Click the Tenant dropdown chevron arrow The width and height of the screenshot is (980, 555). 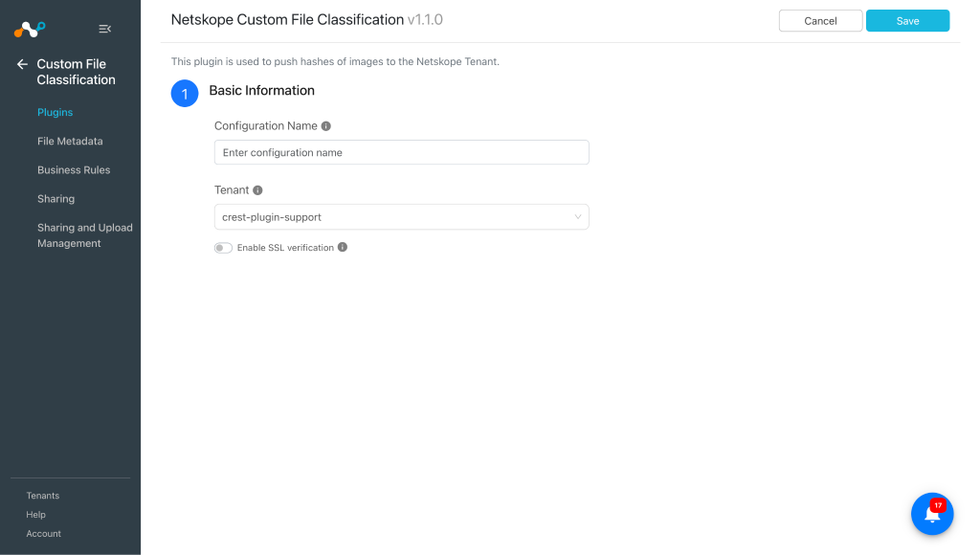[577, 217]
